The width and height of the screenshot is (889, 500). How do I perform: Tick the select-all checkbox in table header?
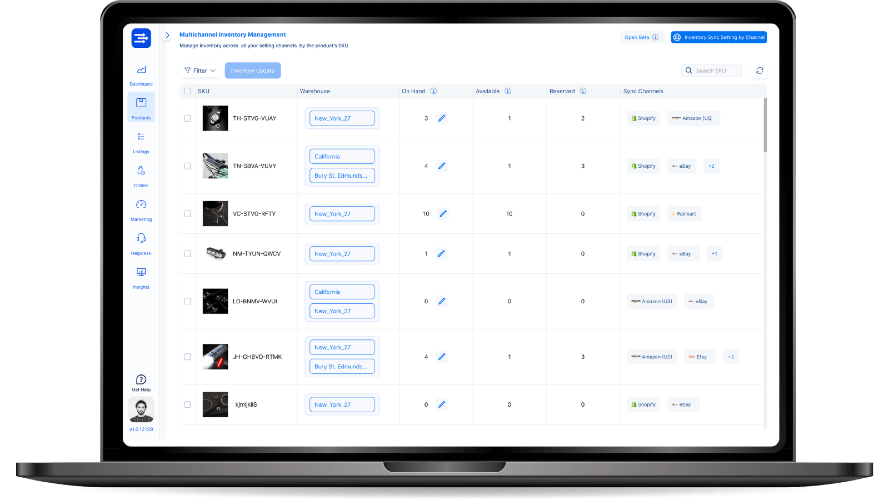[188, 91]
